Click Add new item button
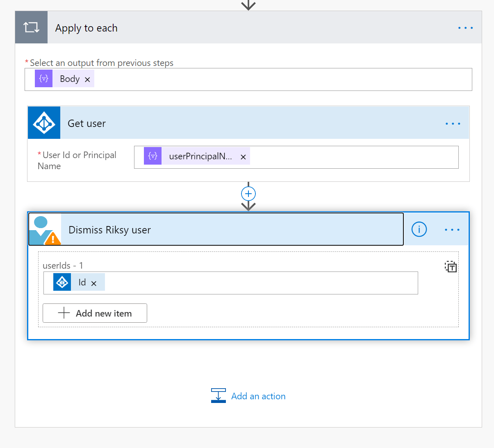This screenshot has width=494, height=448. tap(95, 313)
